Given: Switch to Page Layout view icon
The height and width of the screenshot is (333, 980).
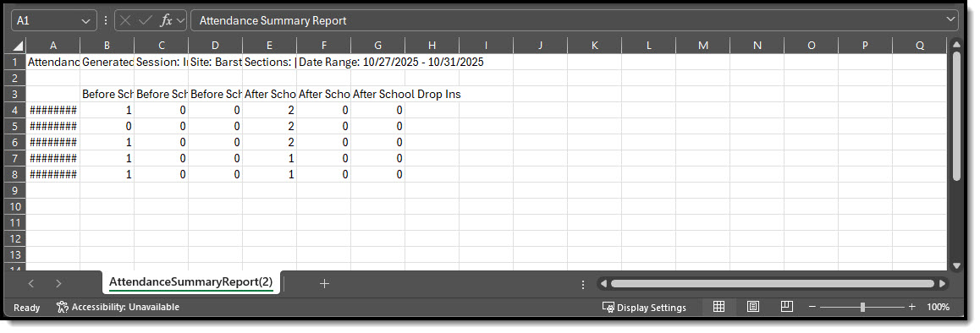Looking at the screenshot, I should [753, 307].
